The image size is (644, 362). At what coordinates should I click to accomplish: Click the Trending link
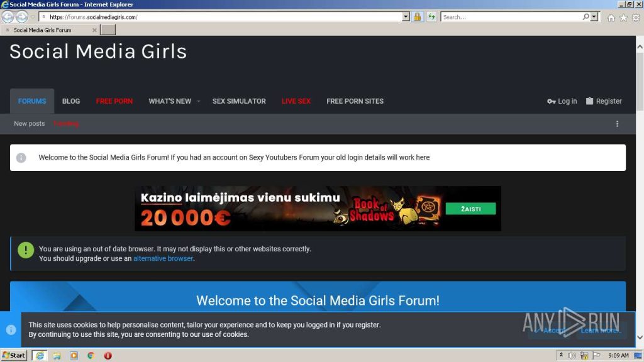(x=66, y=124)
